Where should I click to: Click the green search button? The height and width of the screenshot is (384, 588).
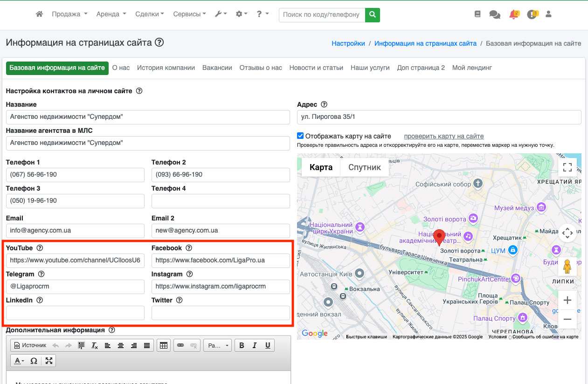coord(372,14)
